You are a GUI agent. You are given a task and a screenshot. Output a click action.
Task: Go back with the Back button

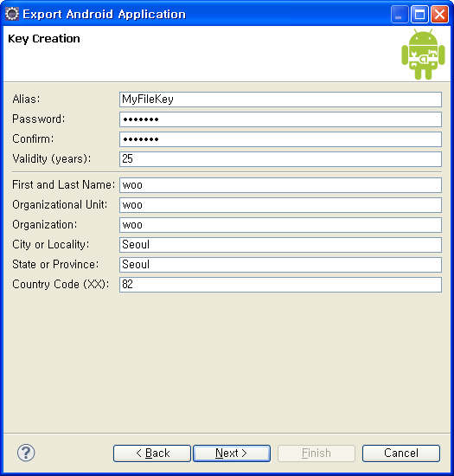[152, 453]
